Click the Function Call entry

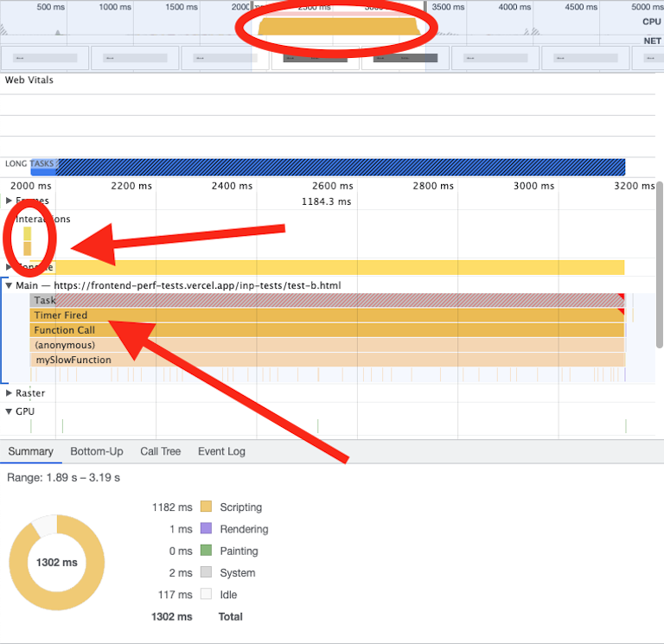point(327,330)
